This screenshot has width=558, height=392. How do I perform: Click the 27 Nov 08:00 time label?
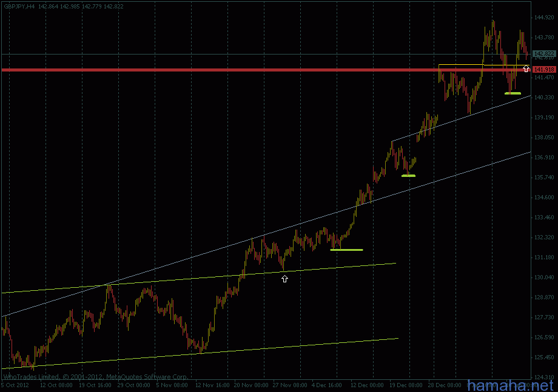[x=290, y=385]
